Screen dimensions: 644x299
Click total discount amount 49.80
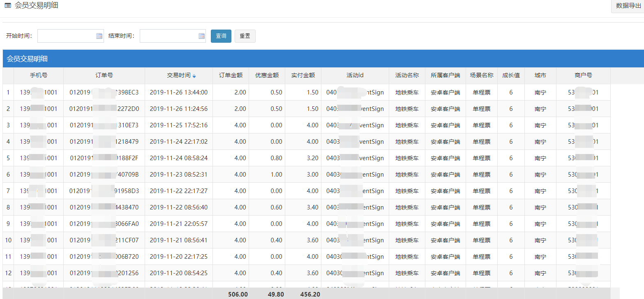tap(276, 294)
